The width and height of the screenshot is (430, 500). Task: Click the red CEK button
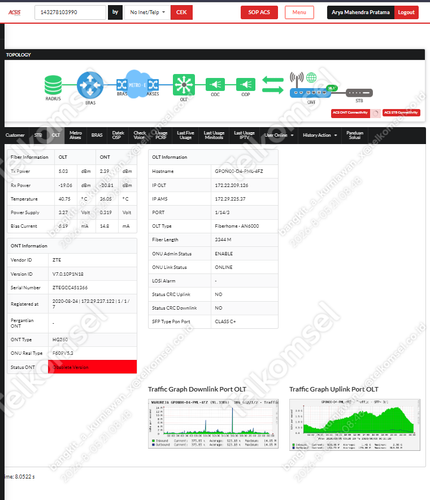point(181,12)
